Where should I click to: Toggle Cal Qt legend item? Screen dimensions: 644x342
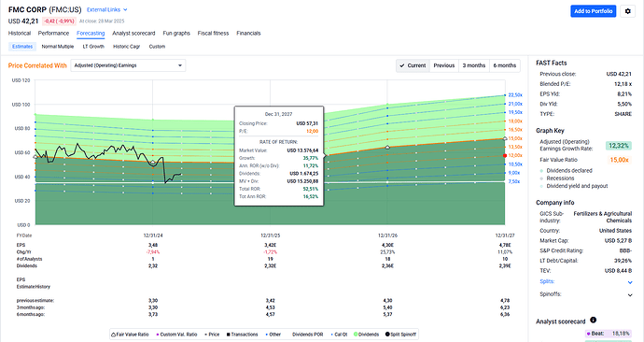pos(339,335)
